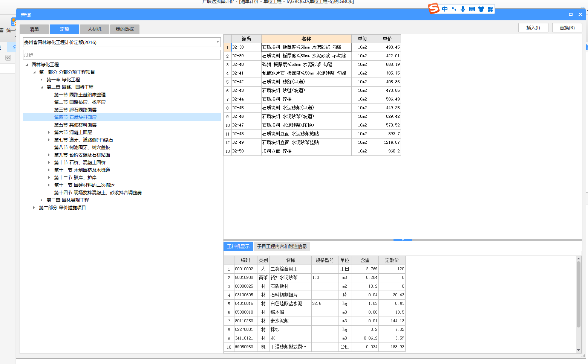Click the 含量 column header
Viewport: 588px width, 364px height.
[x=365, y=260]
